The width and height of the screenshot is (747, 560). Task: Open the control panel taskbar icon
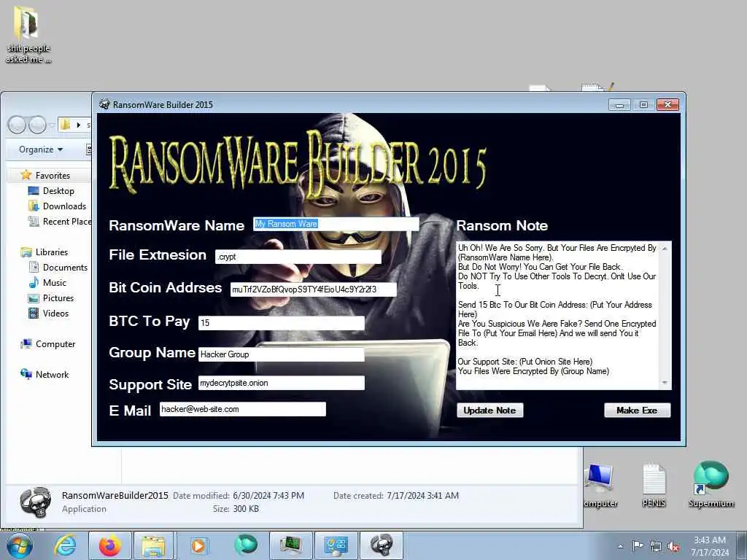point(336,545)
